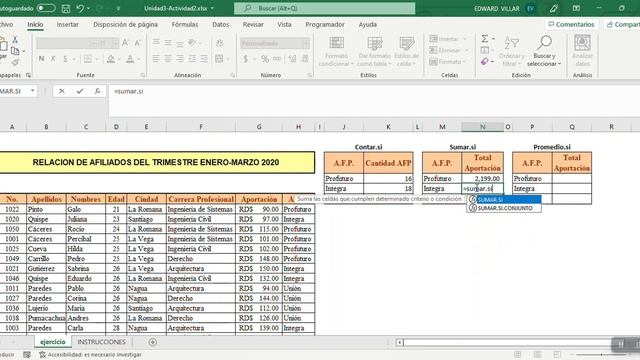
Task: Click the Cut scissors icon
Action: (15, 40)
